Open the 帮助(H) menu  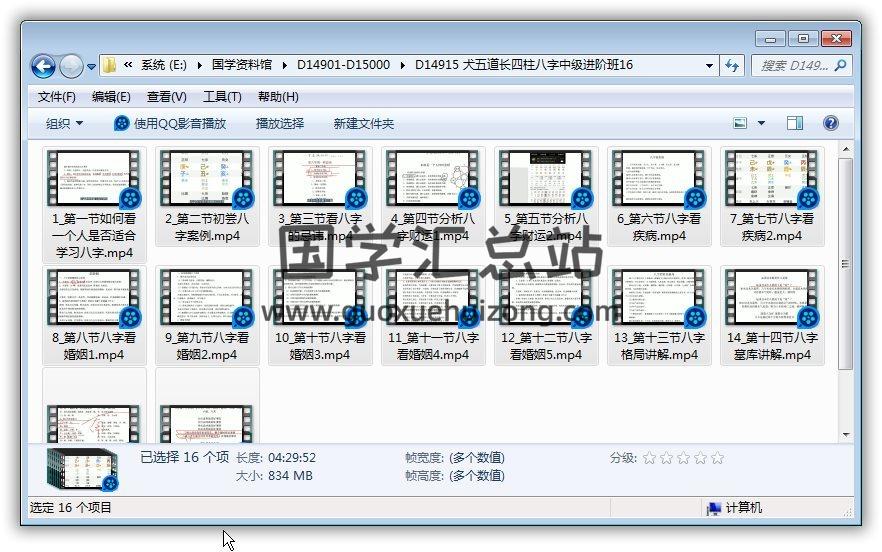[278, 97]
